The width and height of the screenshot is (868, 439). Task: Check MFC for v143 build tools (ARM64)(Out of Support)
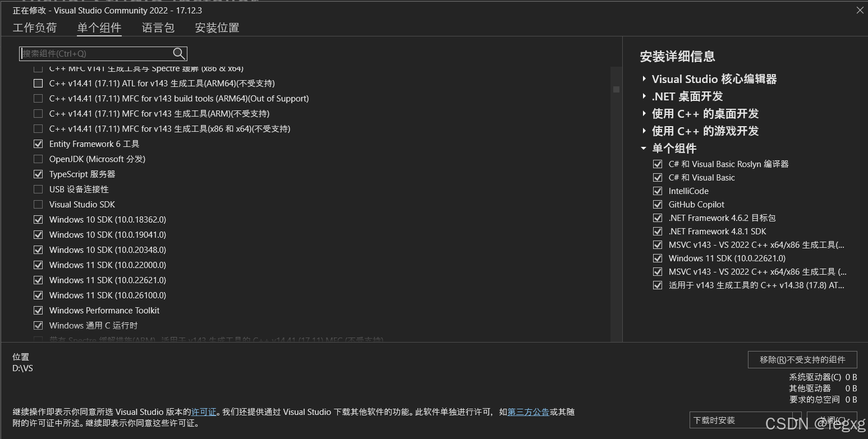(x=38, y=99)
